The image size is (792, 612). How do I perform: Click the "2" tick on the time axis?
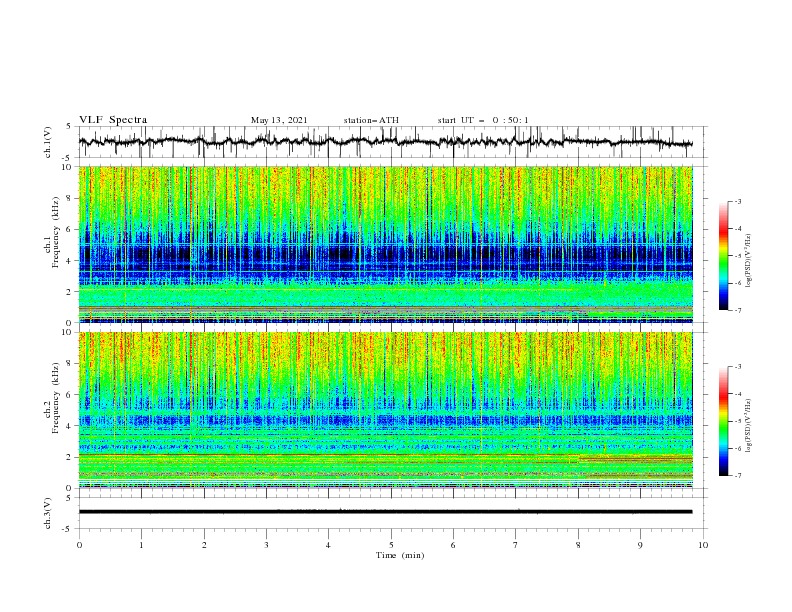click(204, 545)
